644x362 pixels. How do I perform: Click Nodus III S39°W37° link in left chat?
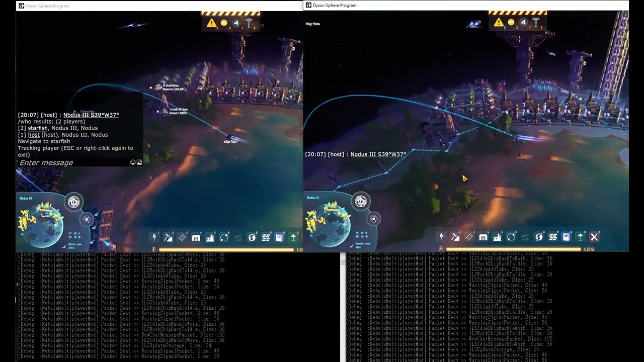[91, 115]
